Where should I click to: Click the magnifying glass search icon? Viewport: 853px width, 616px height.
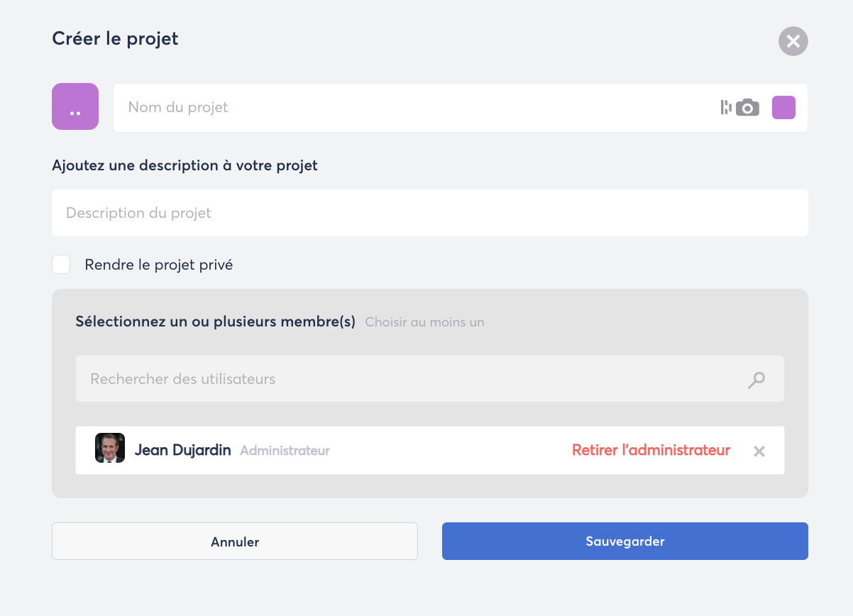[756, 380]
